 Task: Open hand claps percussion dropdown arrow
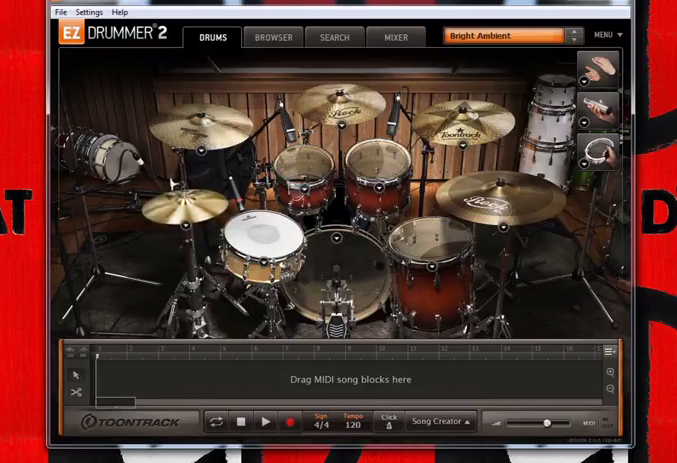tap(584, 81)
